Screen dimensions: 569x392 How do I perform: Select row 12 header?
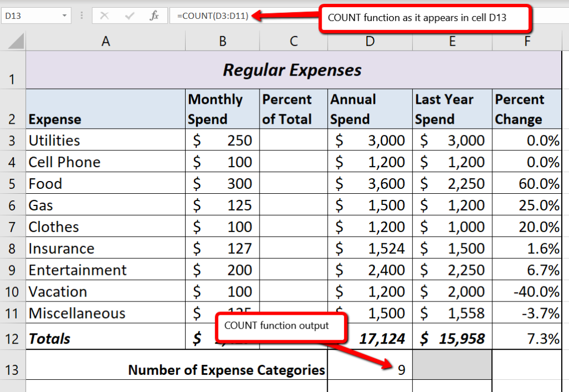[12, 336]
